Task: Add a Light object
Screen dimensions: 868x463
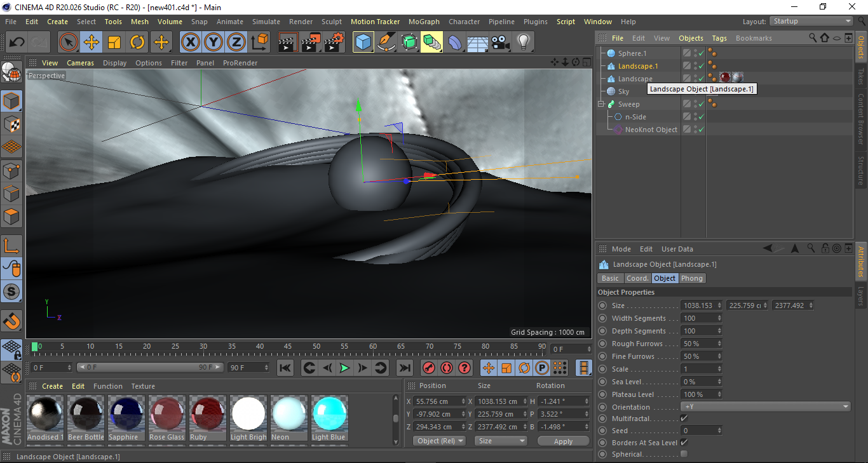Action: (x=524, y=43)
